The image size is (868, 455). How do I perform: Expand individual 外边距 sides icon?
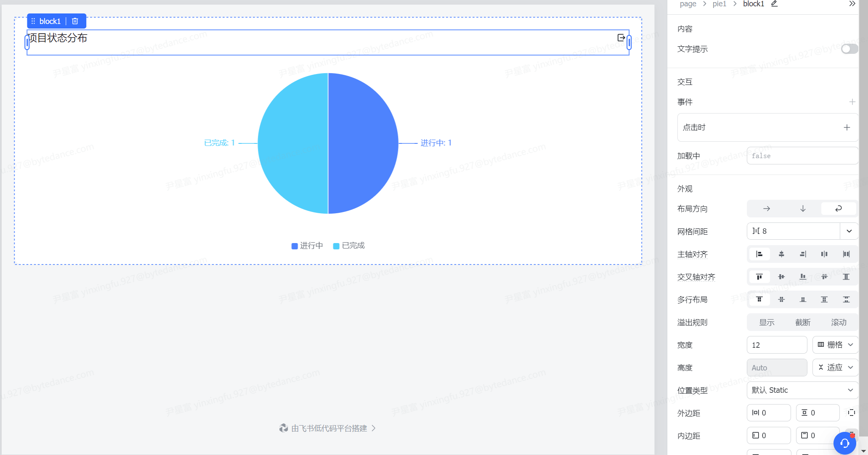[851, 413]
